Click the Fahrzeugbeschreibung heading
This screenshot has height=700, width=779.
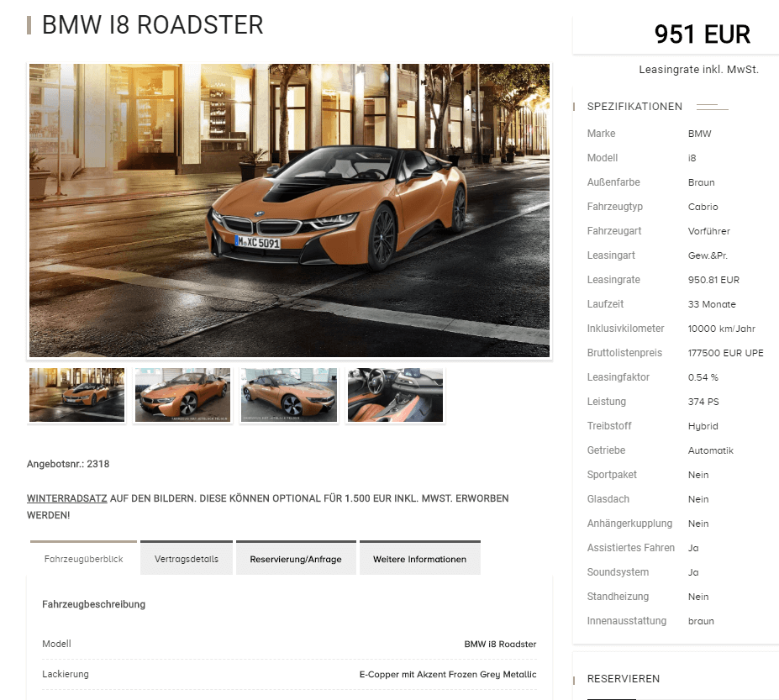click(94, 604)
